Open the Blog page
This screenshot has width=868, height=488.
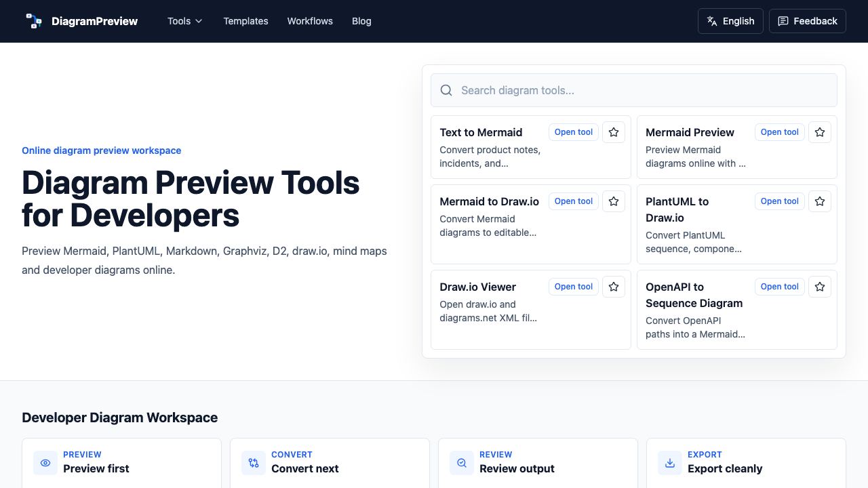(361, 21)
